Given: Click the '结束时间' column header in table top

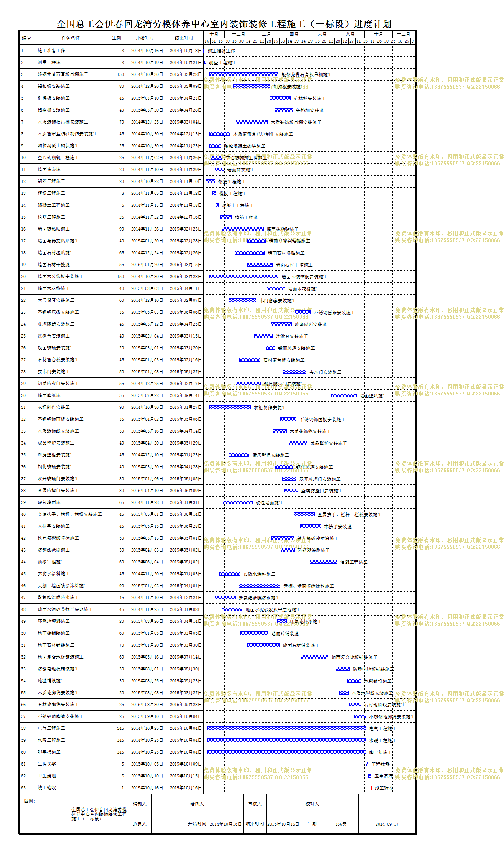Looking at the screenshot, I should [x=184, y=38].
